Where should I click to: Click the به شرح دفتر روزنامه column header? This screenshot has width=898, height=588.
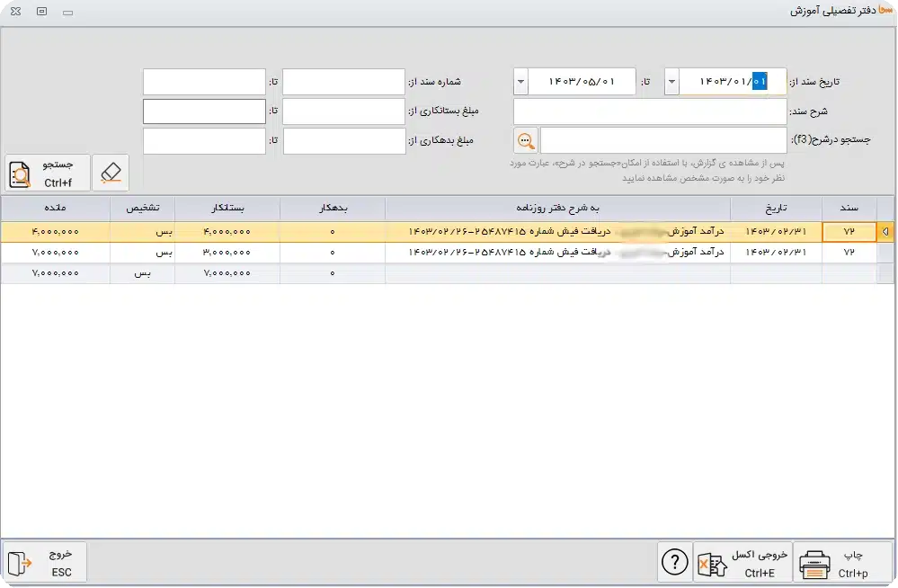558,208
